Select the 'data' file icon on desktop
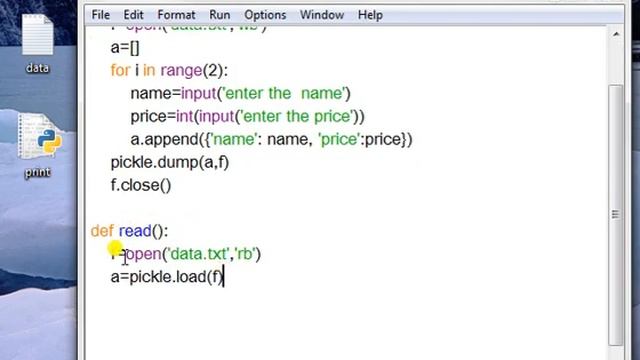Screen dimensions: 640x360 (x=38, y=35)
